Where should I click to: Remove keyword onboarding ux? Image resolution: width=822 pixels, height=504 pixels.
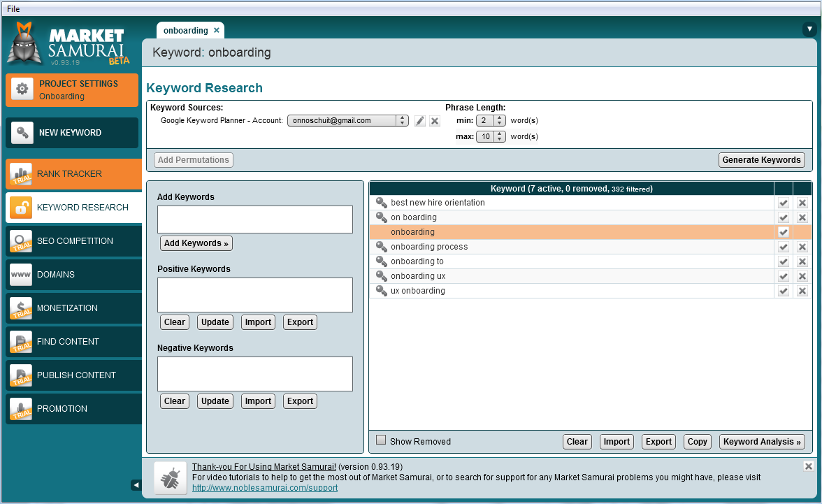tap(802, 276)
